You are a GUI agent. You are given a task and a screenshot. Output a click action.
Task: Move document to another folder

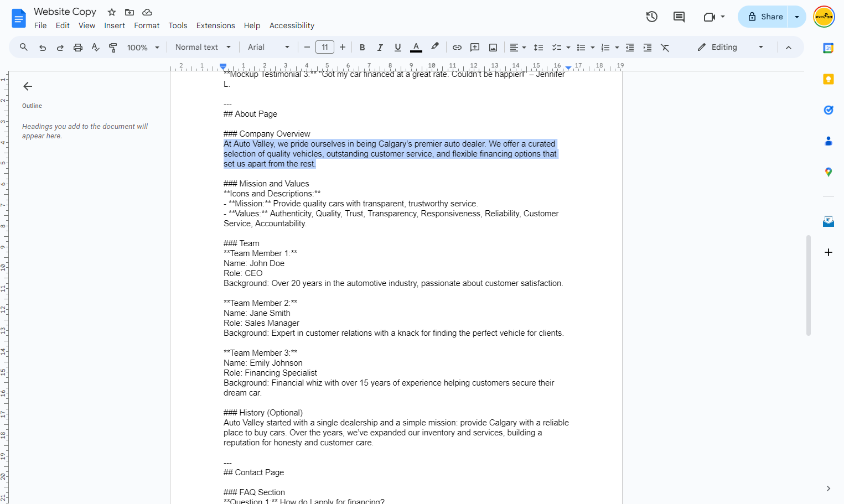point(130,12)
